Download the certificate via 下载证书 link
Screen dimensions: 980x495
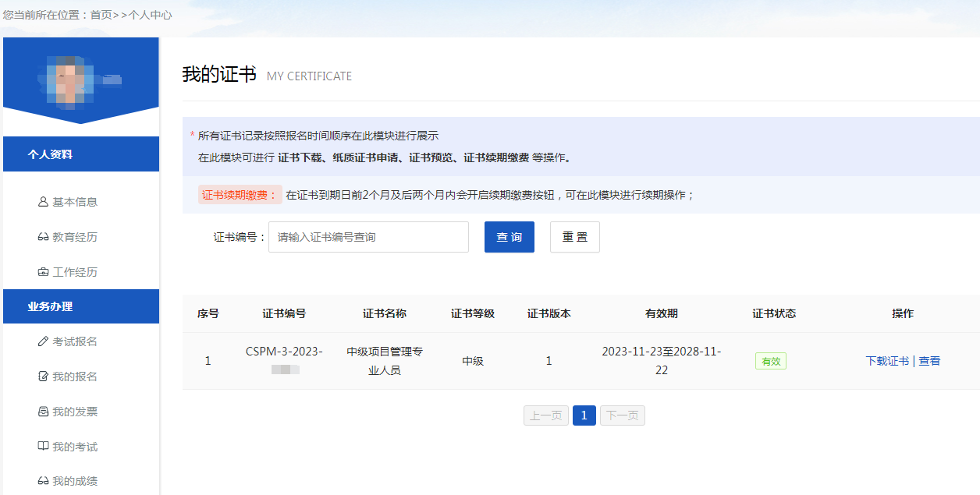coord(887,361)
